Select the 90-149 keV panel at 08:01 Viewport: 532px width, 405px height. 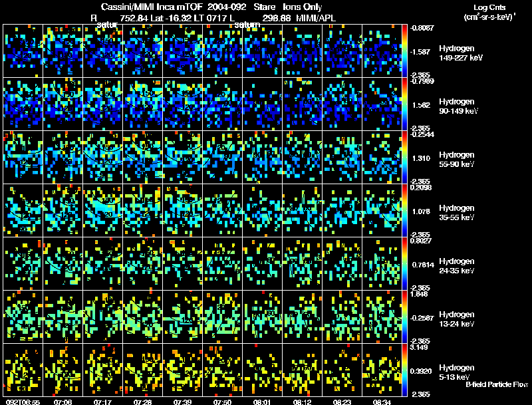(x=262, y=104)
